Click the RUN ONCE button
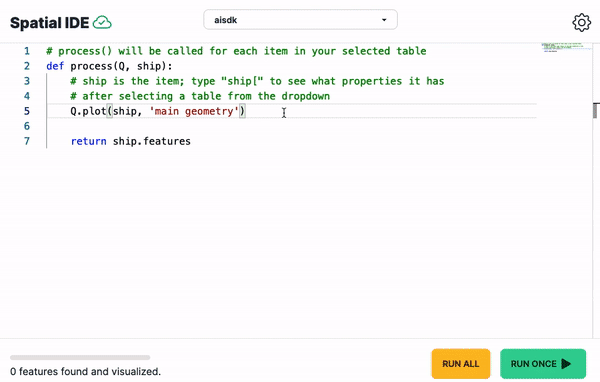Viewport: 600px width, 382px height. click(543, 364)
